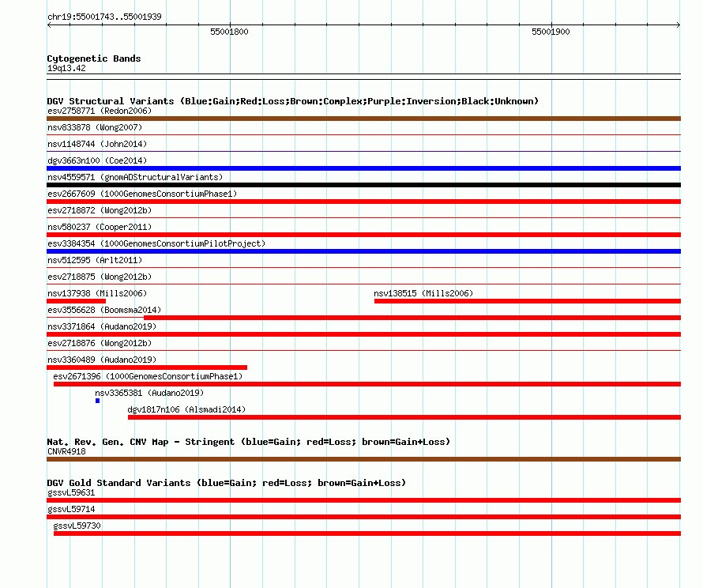Open esv2671396 (1000GenomesConsortiumPhase1) label
This screenshot has height=588, width=703.
click(x=148, y=376)
